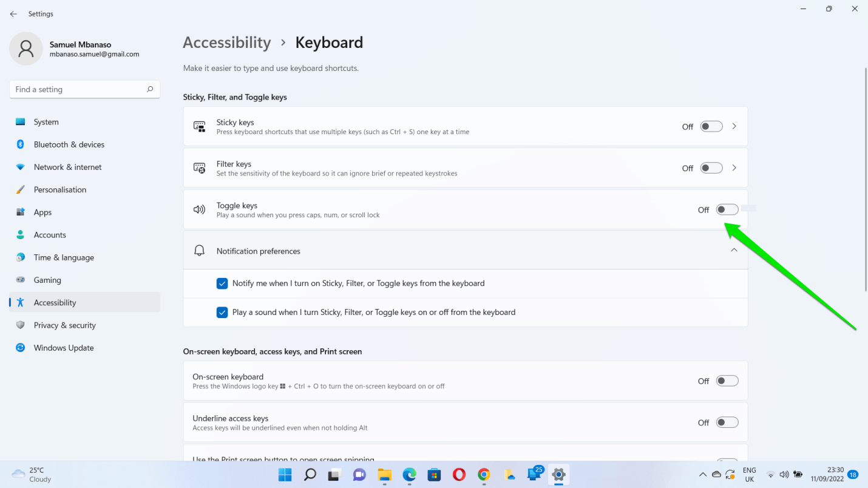Click the Accessibility breadcrumb link

click(x=226, y=42)
